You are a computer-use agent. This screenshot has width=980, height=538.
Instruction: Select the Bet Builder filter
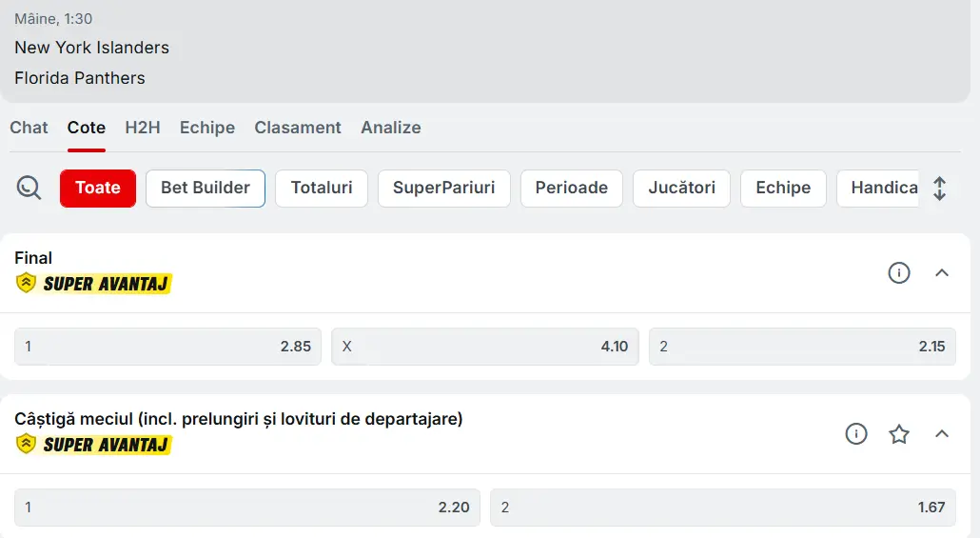coord(206,189)
